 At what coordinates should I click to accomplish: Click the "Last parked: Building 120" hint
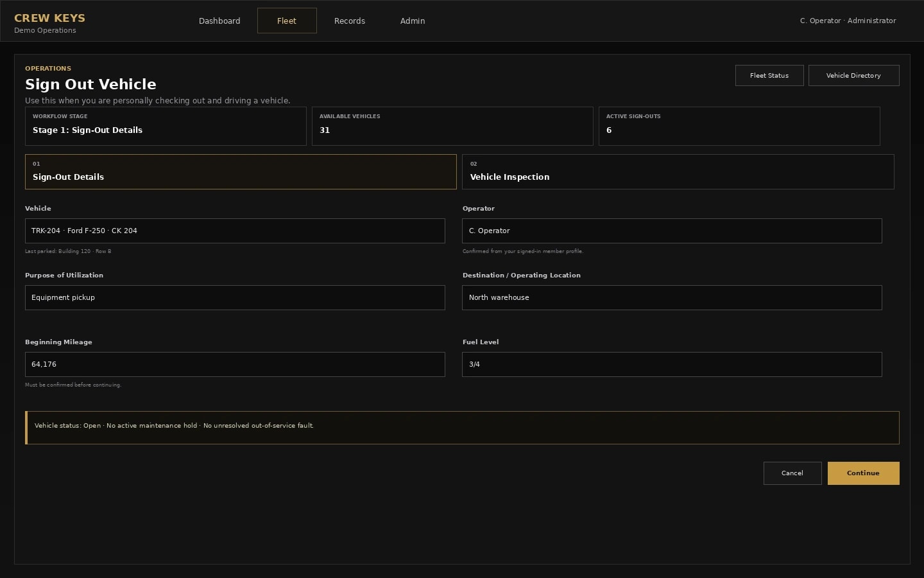(68, 251)
